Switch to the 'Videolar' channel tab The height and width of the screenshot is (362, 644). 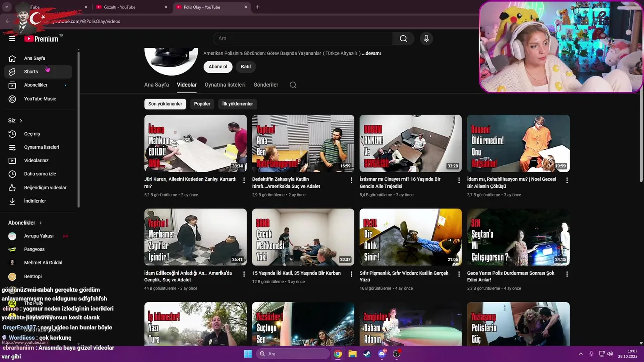(x=187, y=85)
